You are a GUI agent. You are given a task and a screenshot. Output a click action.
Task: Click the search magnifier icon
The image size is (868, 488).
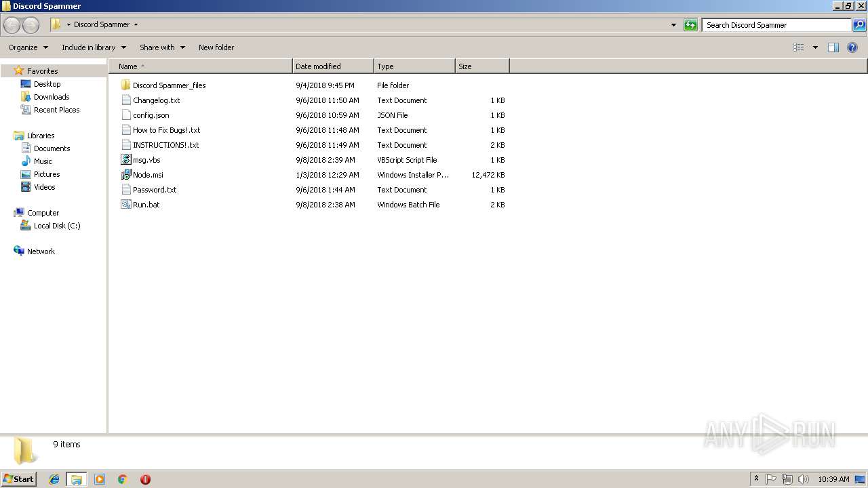pyautogui.click(x=859, y=25)
